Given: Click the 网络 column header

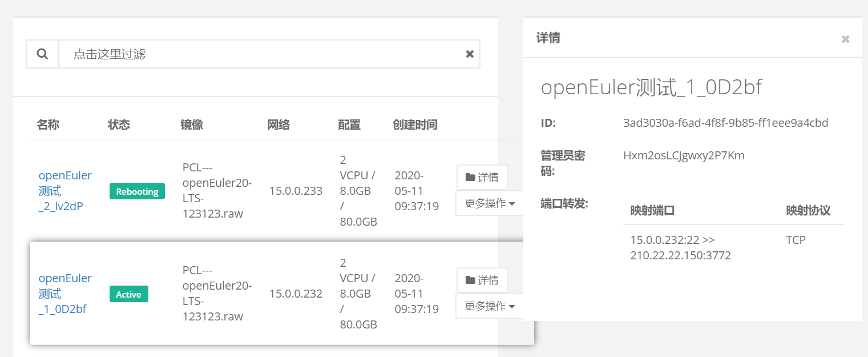Looking at the screenshot, I should point(278,125).
